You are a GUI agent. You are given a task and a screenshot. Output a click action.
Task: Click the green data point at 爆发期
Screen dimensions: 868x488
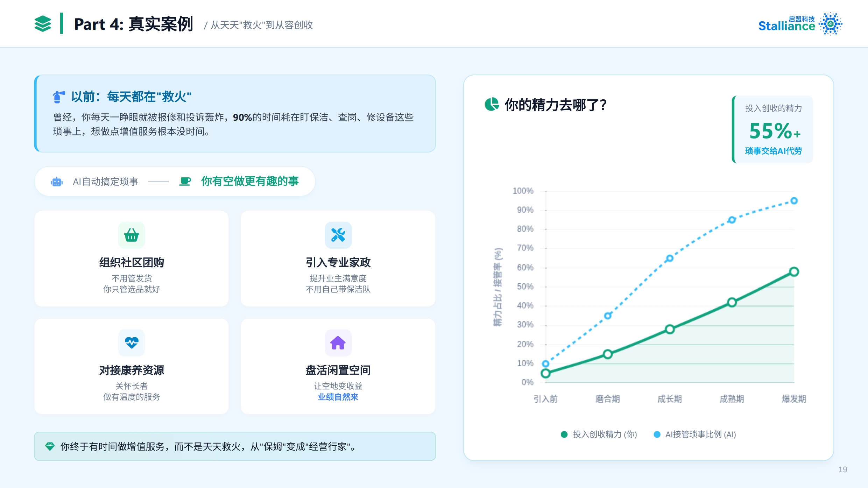[794, 272]
